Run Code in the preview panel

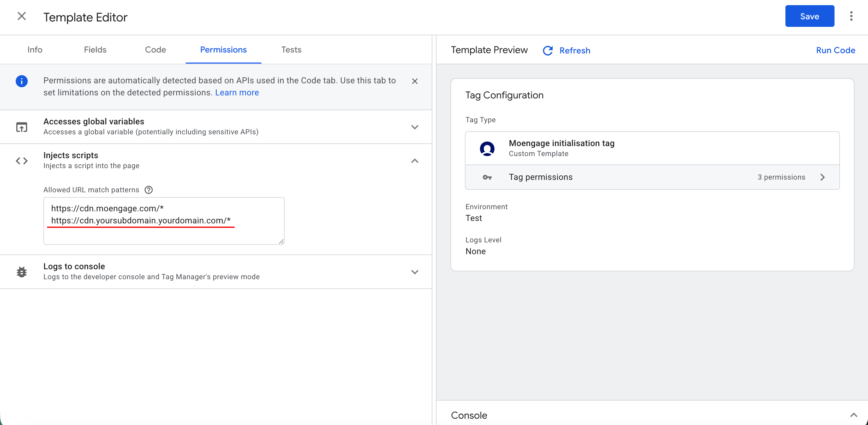[x=835, y=50]
